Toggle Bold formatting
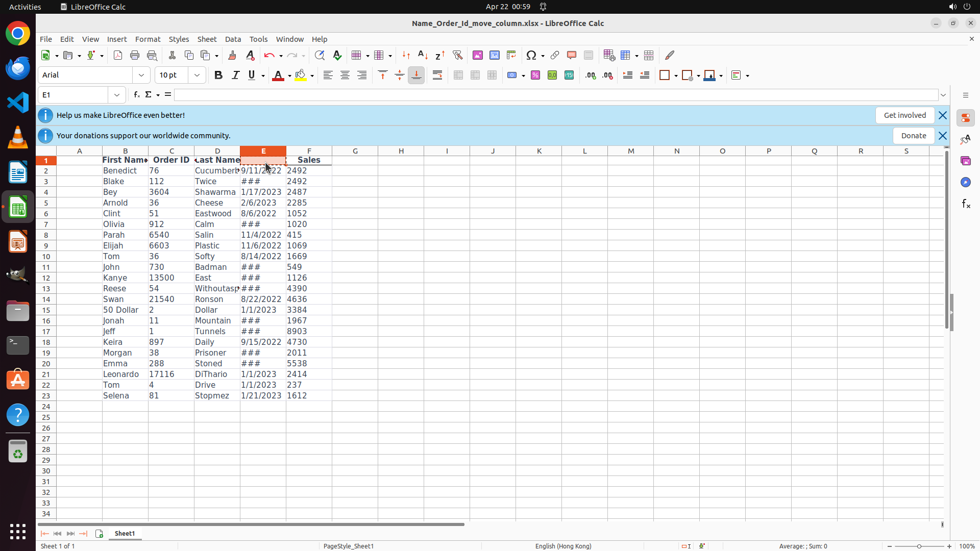980x551 pixels. (x=218, y=76)
